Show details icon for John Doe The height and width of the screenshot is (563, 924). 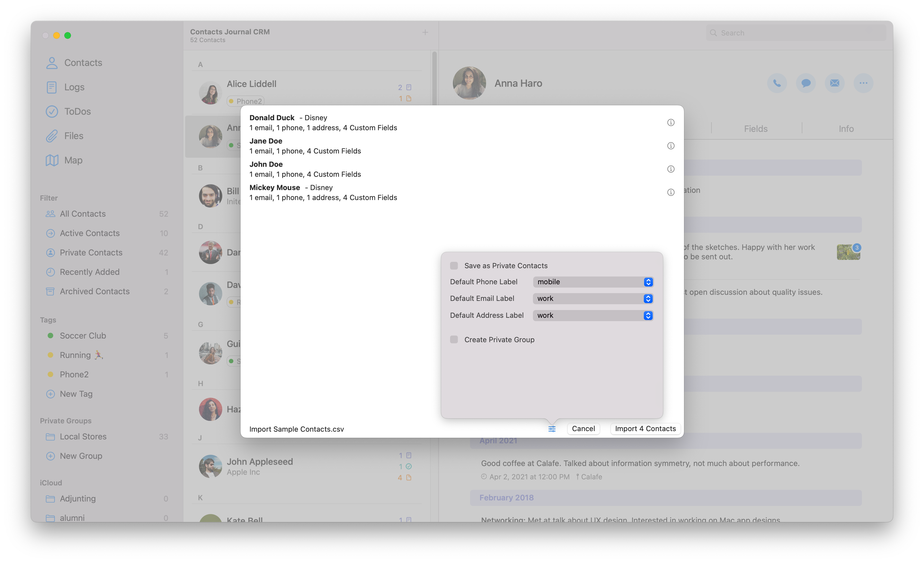(670, 169)
